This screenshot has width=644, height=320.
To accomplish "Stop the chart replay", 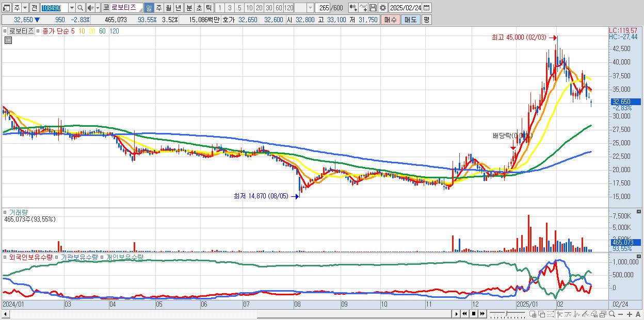I will click(474, 314).
